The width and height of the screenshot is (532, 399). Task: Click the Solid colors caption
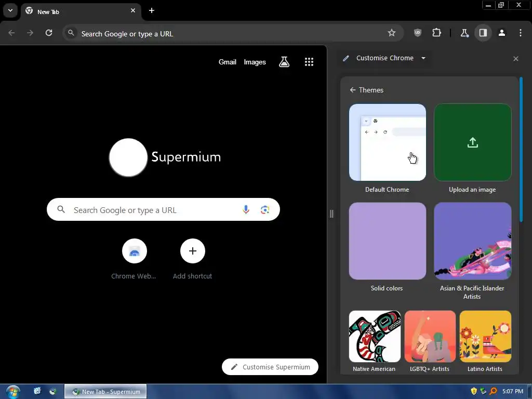(387, 288)
